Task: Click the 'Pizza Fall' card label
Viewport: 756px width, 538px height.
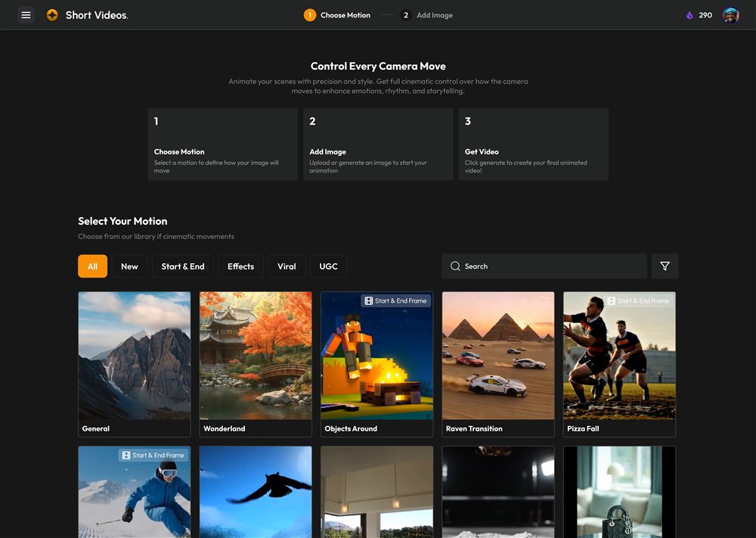Action: click(x=583, y=428)
